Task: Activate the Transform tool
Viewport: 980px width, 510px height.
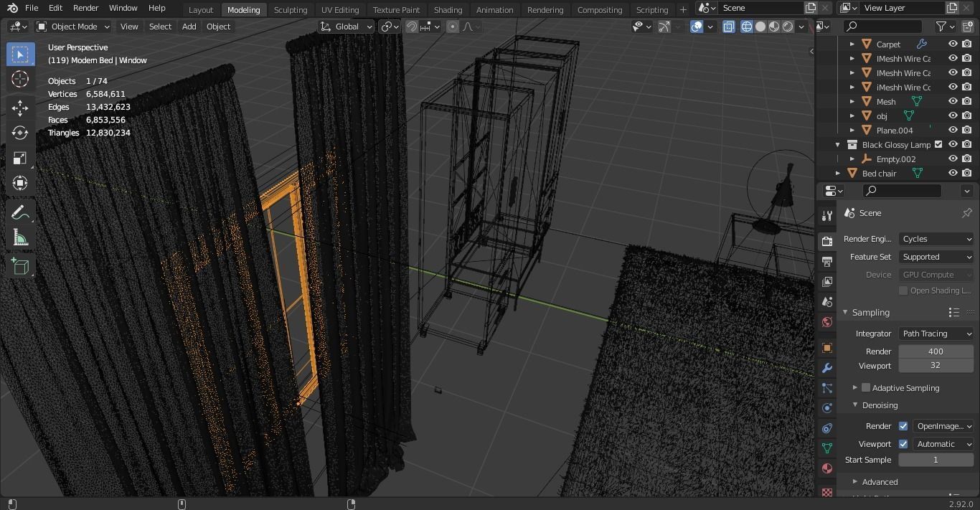Action: point(20,183)
